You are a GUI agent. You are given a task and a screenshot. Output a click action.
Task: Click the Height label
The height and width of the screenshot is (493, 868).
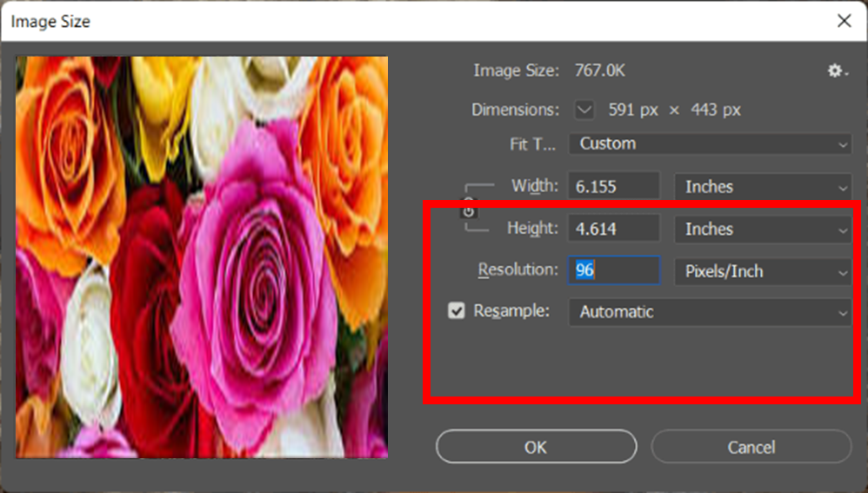(532, 229)
